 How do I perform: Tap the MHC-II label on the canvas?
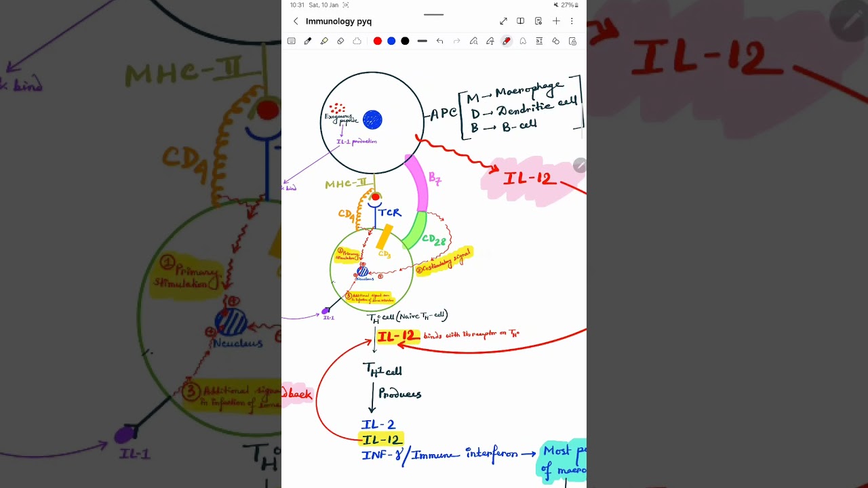click(347, 184)
